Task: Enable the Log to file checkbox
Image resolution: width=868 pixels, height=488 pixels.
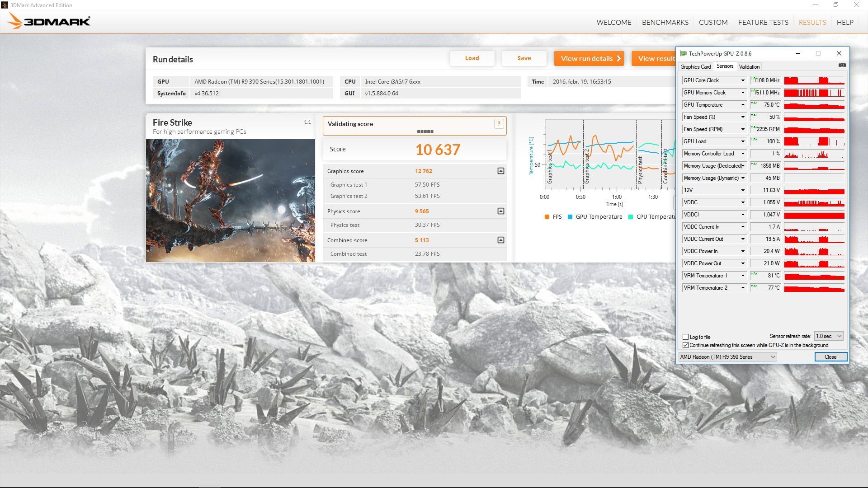Action: [x=685, y=337]
